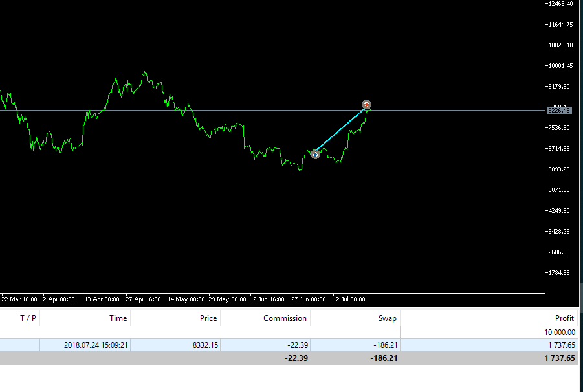Viewport: 583px width, 392px height.
Task: Click the 8226.49 current price label
Action: (559, 111)
